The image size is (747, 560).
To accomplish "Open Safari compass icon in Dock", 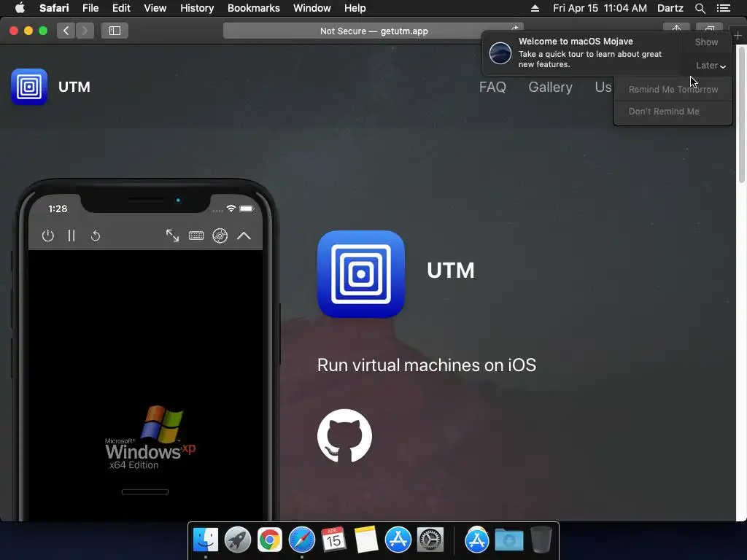I will (301, 540).
